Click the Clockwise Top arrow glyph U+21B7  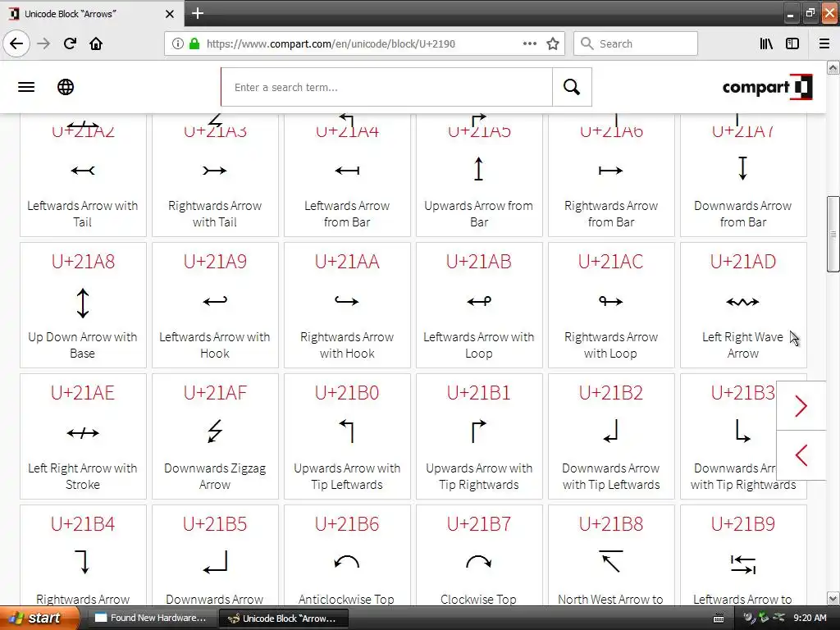479,561
